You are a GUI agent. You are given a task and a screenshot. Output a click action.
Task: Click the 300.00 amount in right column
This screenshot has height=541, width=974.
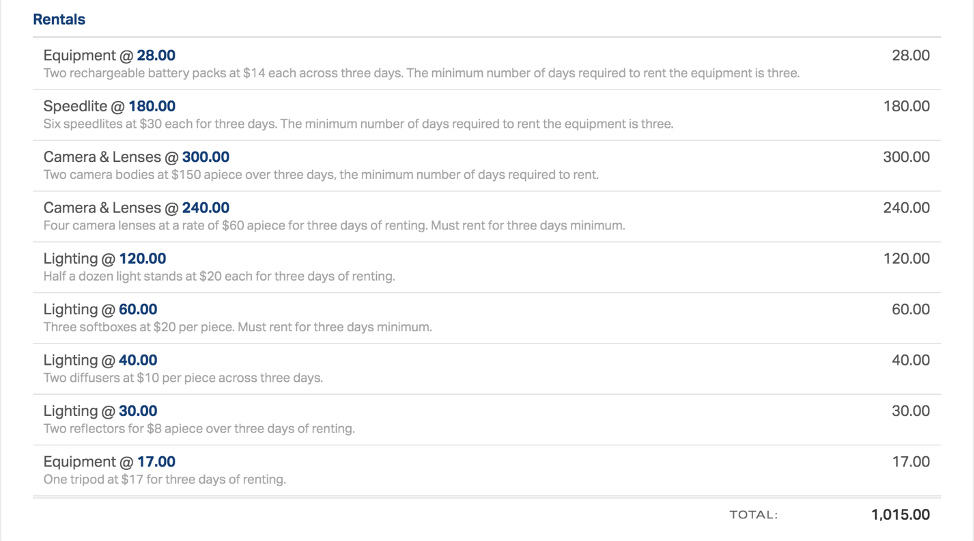coord(906,157)
